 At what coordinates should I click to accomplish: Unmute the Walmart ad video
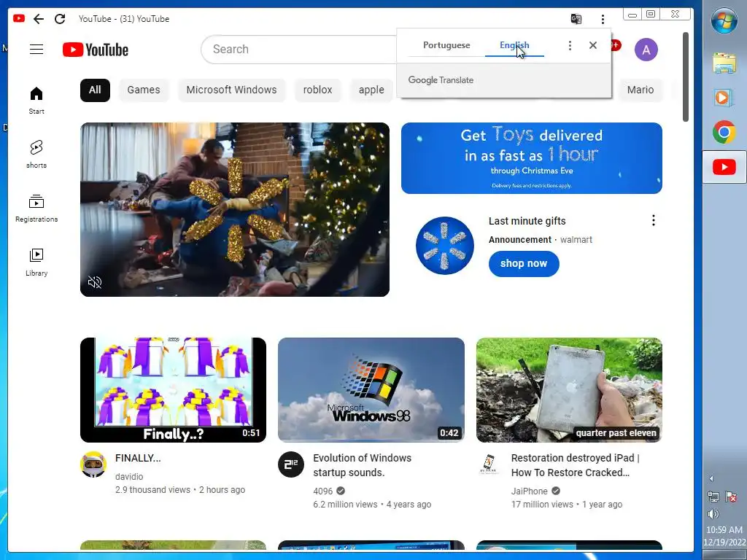95,282
